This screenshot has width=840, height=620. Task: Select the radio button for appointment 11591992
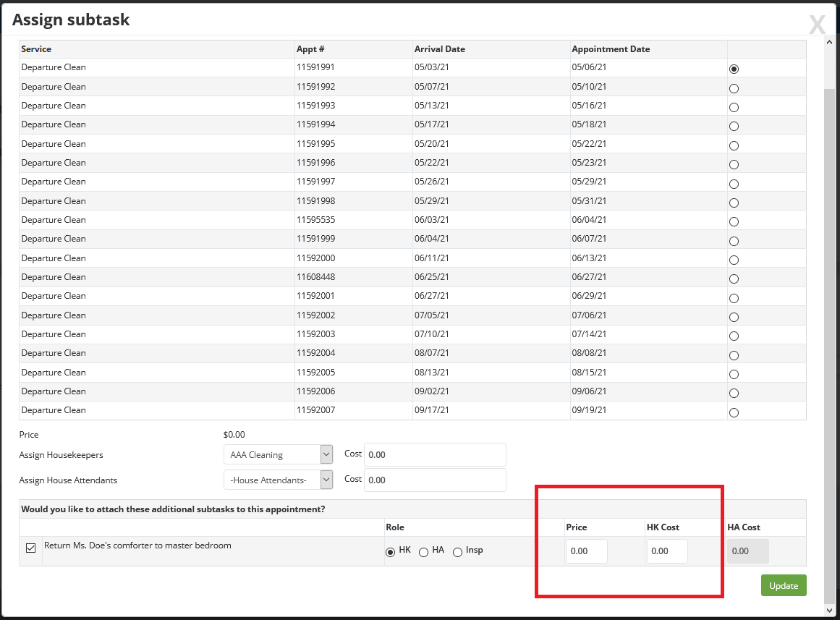tap(734, 88)
